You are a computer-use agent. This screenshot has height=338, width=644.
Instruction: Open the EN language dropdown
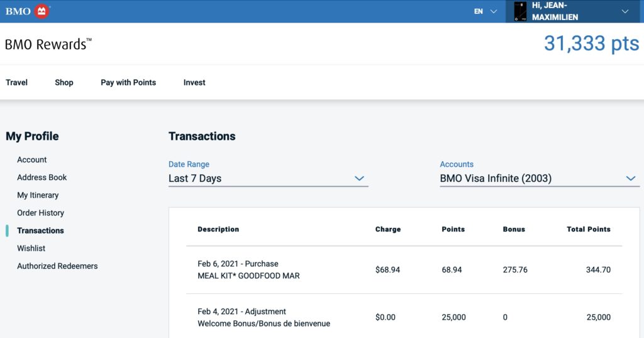coord(486,11)
